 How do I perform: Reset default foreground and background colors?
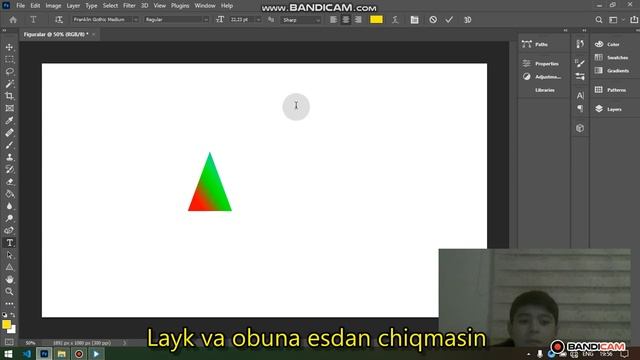click(x=4, y=315)
